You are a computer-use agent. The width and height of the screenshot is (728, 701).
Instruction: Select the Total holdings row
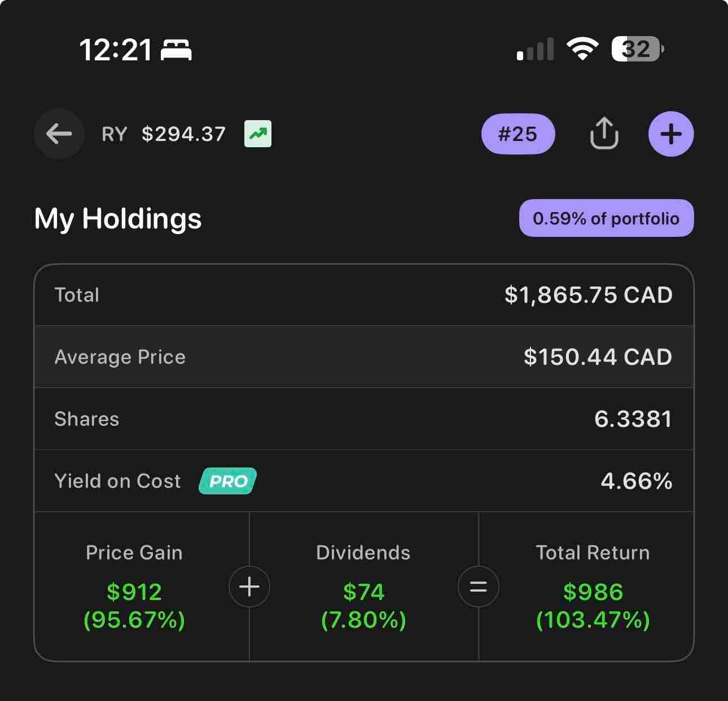point(364,295)
